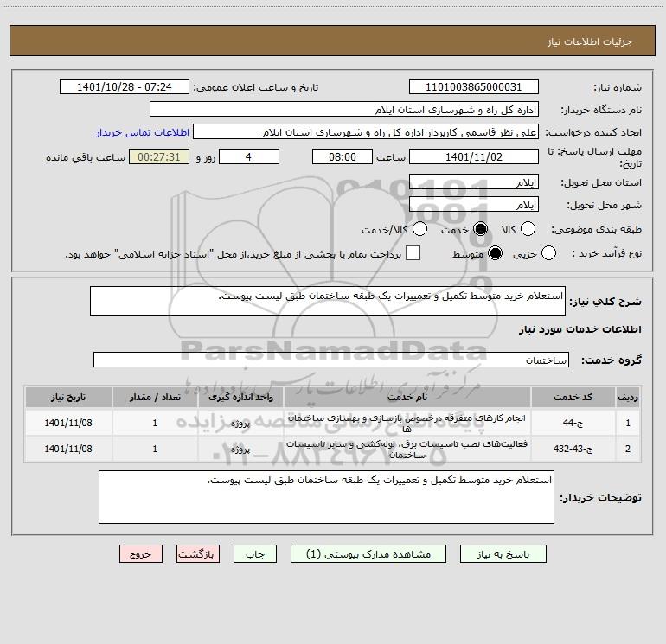Viewport: 666px width, 644px height.
Task: Click the نام خدمت column header
Action: pos(407,397)
